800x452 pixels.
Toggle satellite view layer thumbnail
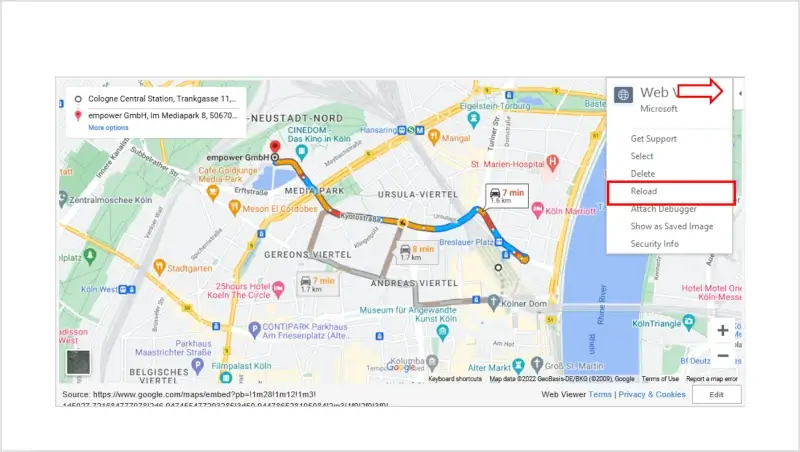78,362
